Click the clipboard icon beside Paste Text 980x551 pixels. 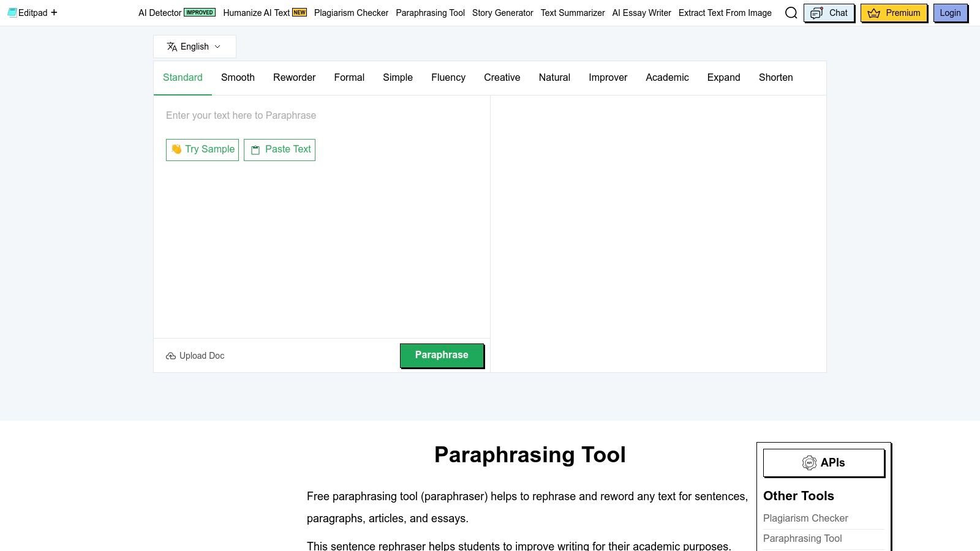255,149
